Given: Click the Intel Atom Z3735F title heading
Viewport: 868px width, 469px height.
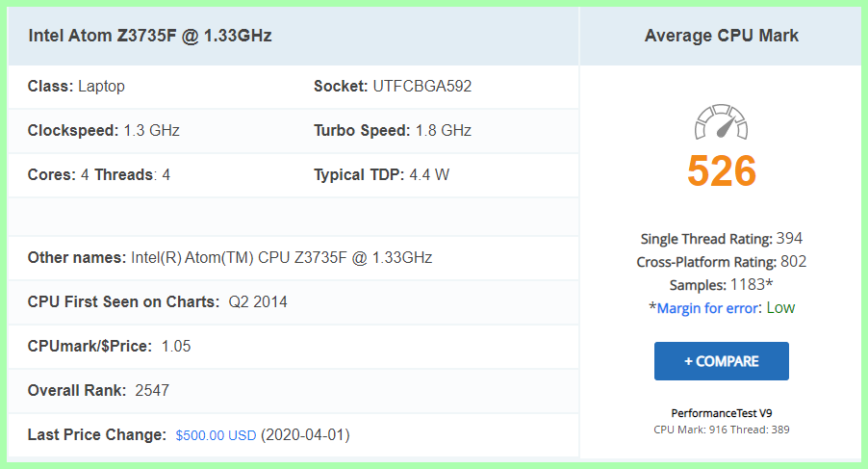Looking at the screenshot, I should 150,37.
